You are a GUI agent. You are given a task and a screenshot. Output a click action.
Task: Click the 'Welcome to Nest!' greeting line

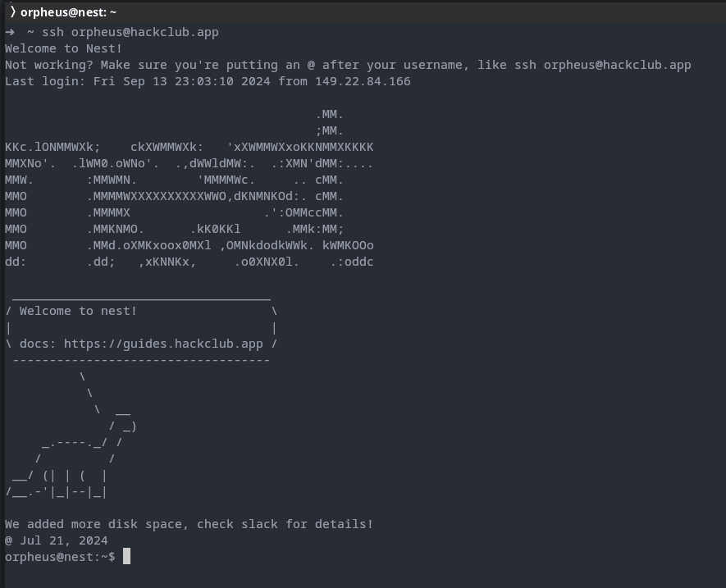click(63, 48)
